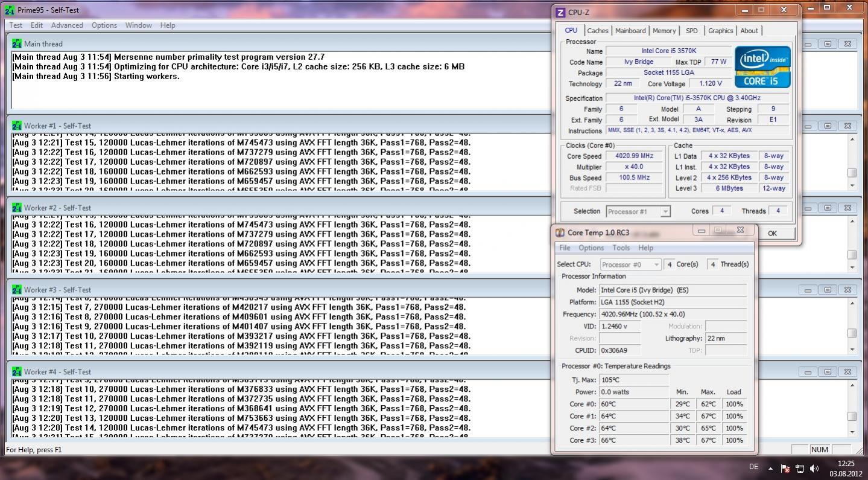The height and width of the screenshot is (480, 868).
Task: Click the Worker #4 window icon
Action: (17, 372)
